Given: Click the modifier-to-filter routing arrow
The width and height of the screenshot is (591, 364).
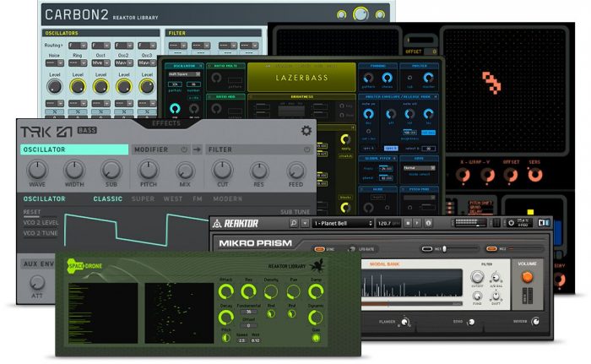Looking at the screenshot, I should 196,149.
